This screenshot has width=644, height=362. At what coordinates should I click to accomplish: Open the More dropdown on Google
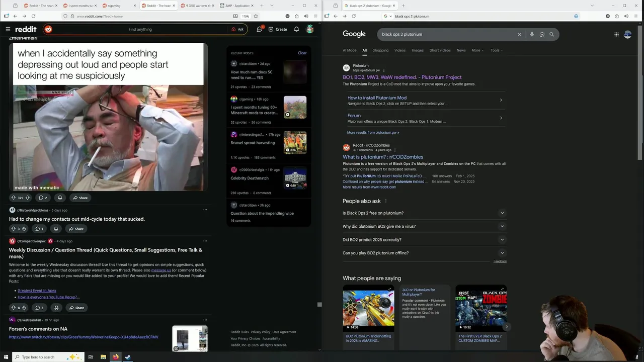coord(477,50)
